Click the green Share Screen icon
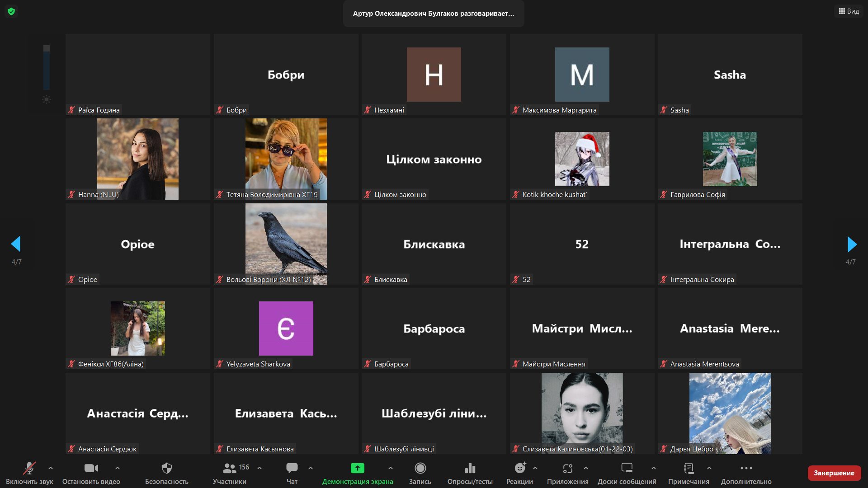 coord(357,469)
